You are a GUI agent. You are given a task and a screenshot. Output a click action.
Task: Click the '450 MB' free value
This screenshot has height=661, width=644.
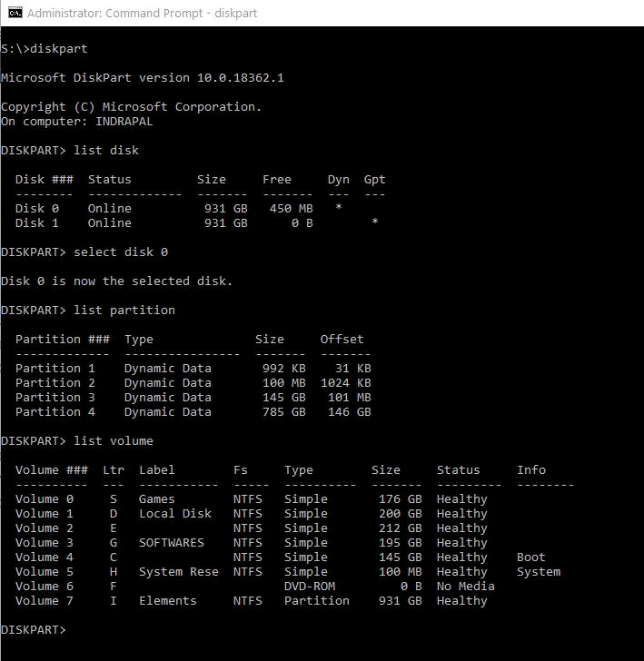(x=292, y=208)
